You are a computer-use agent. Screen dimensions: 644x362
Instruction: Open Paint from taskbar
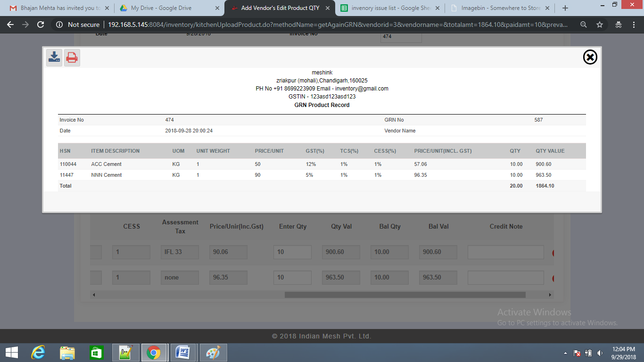(213, 353)
